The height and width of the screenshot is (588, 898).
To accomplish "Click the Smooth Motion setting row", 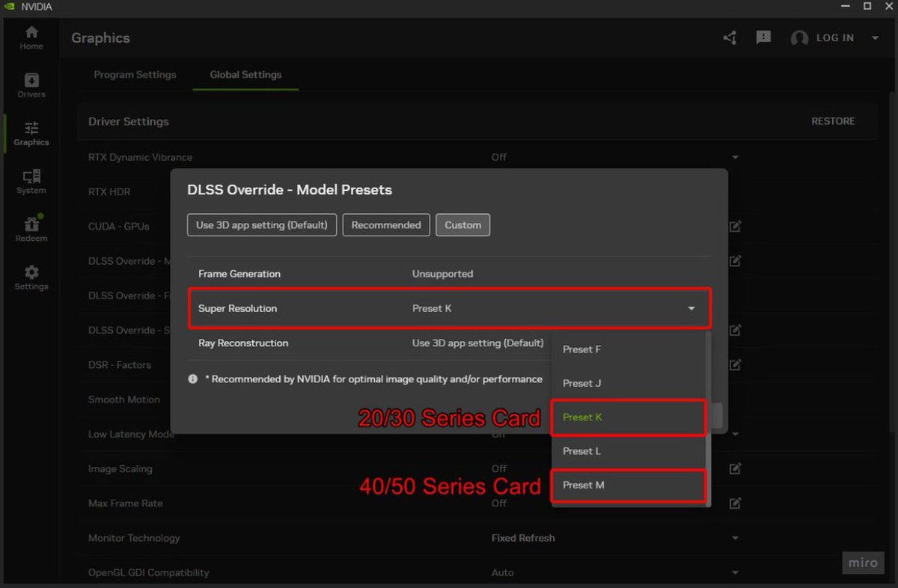I will coord(124,399).
